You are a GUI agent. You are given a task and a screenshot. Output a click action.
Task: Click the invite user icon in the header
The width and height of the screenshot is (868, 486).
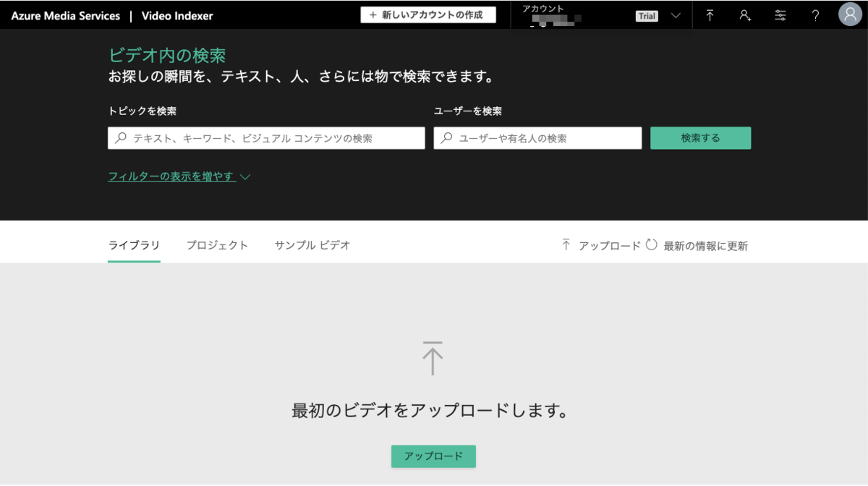tap(745, 14)
